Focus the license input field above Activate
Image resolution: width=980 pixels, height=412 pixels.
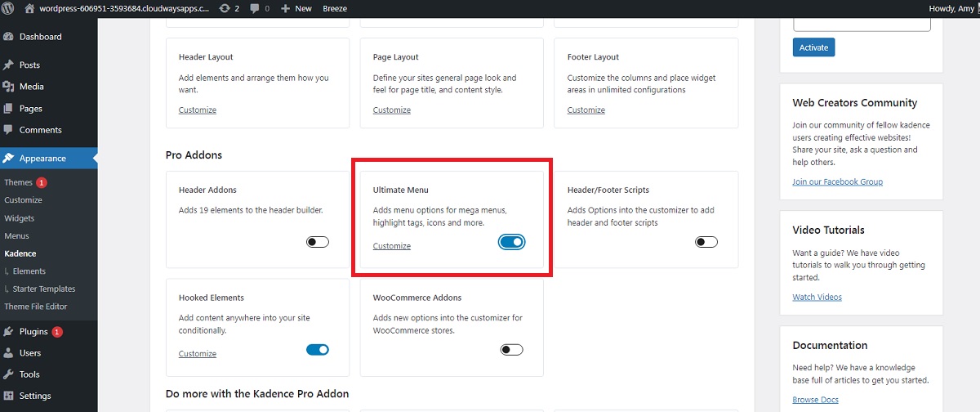862,24
